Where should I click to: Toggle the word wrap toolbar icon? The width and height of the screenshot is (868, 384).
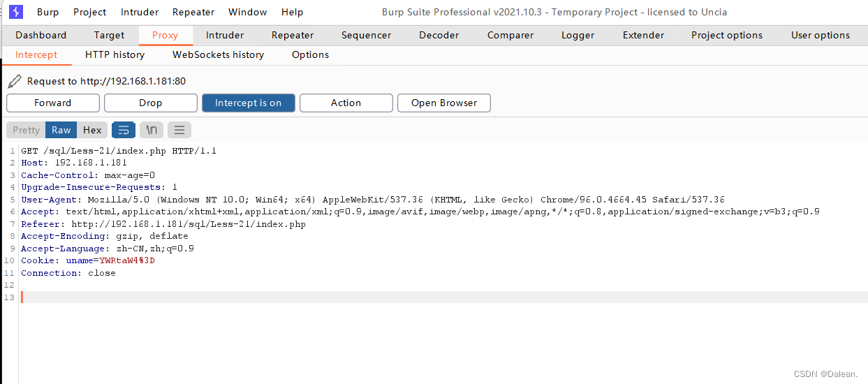(x=124, y=130)
